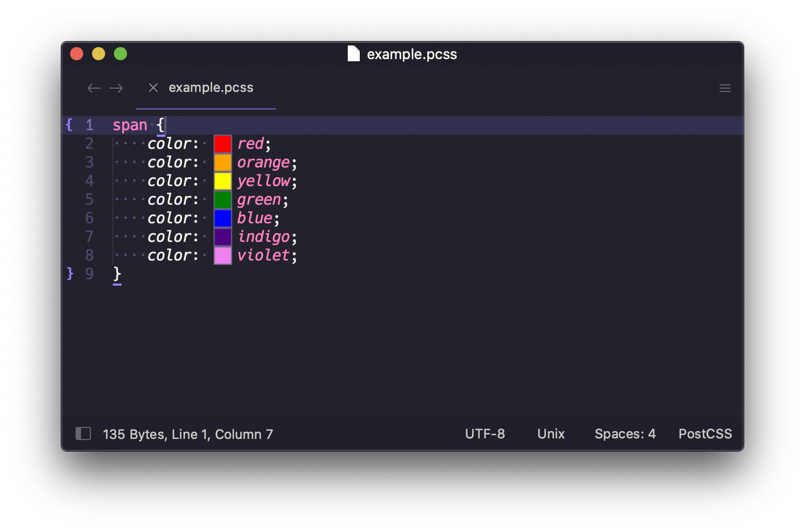Click the blue color preview beside line 6
The height and width of the screenshot is (532, 805).
pyautogui.click(x=223, y=218)
